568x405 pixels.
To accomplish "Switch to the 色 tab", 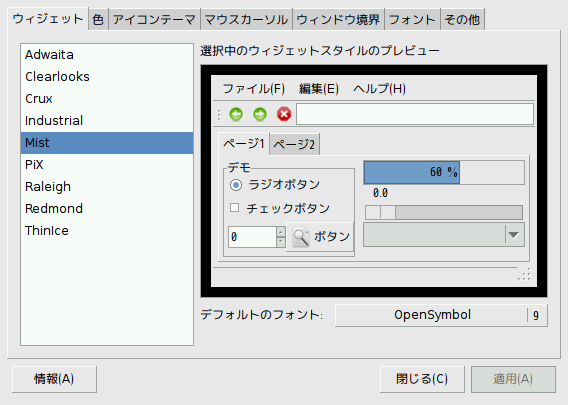I will point(98,19).
